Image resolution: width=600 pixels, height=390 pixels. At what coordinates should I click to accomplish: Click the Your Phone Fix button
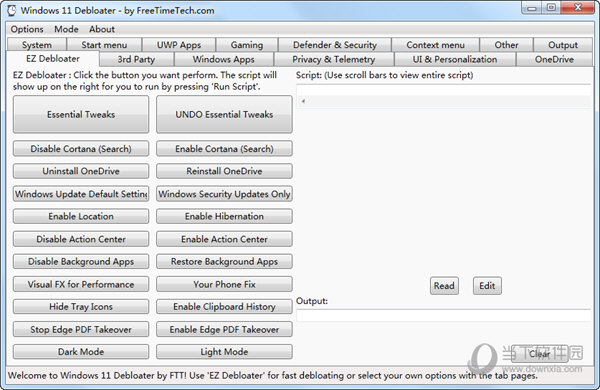coord(224,284)
